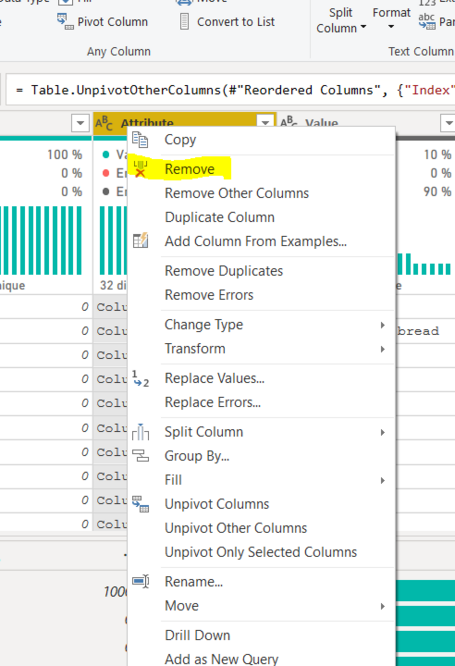Click the Unpivot Columns icon
455x666 pixels.
pos(140,504)
